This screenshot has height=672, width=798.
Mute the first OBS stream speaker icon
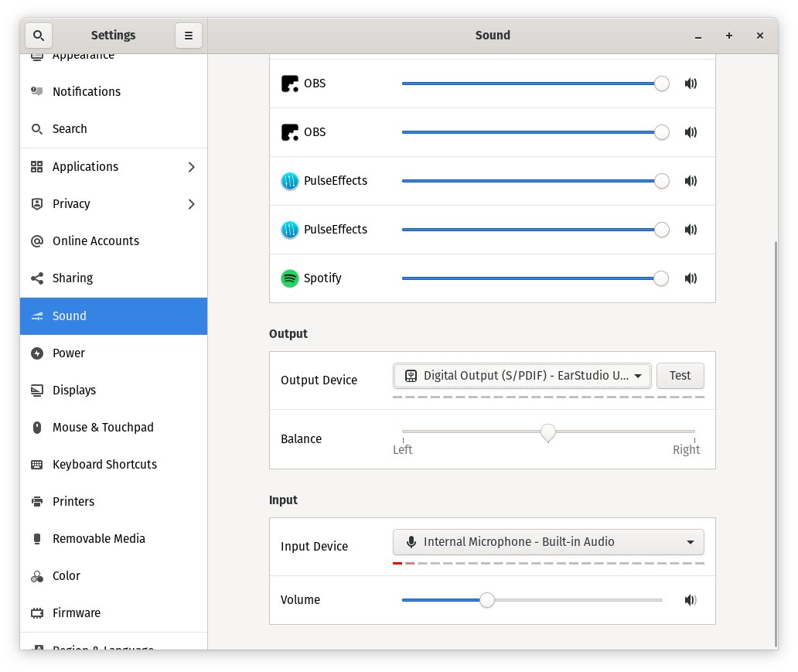click(x=690, y=84)
